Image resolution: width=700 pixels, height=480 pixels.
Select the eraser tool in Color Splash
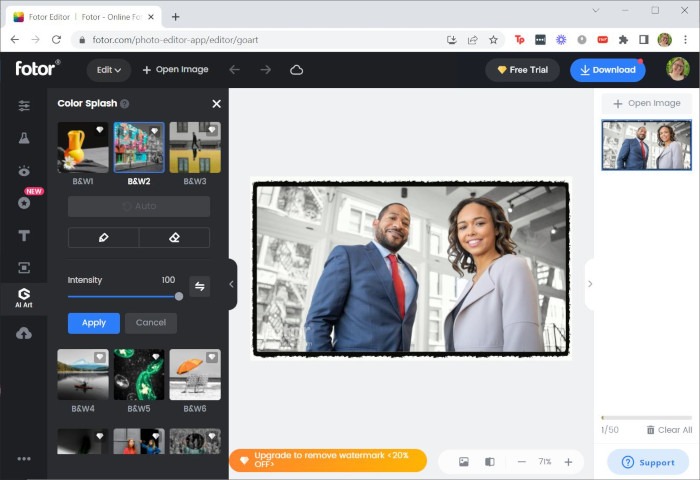(174, 237)
